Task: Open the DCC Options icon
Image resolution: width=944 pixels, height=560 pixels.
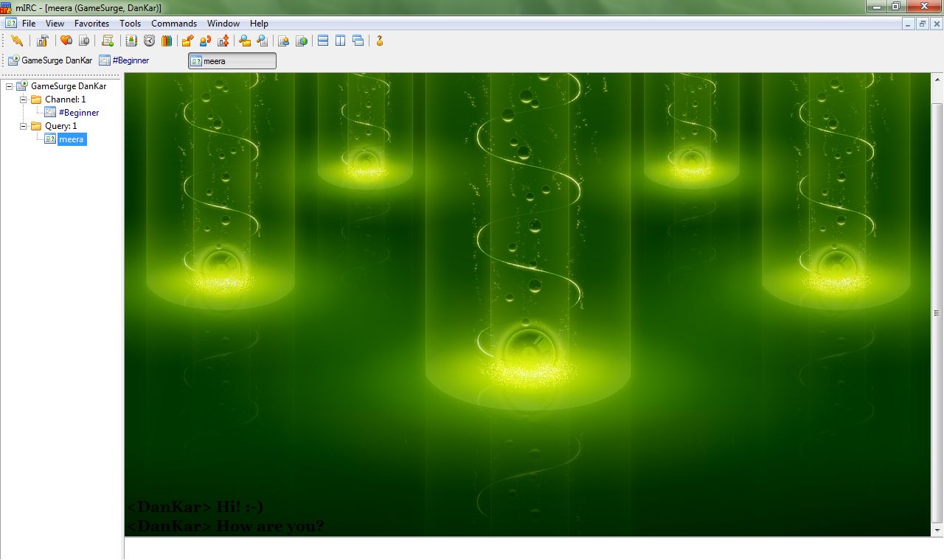Action: coord(223,41)
